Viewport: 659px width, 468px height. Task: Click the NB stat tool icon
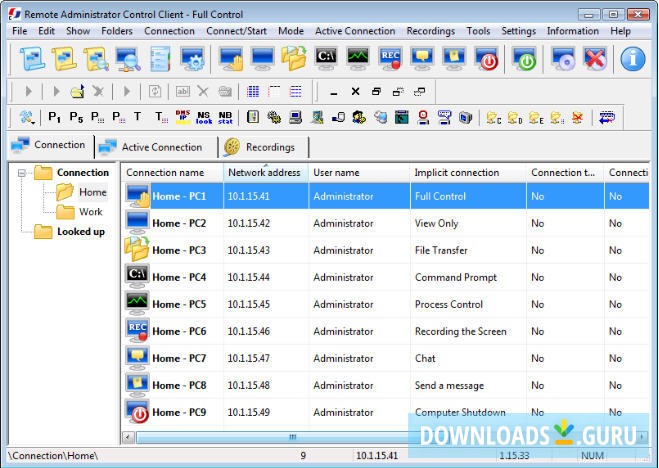click(225, 117)
